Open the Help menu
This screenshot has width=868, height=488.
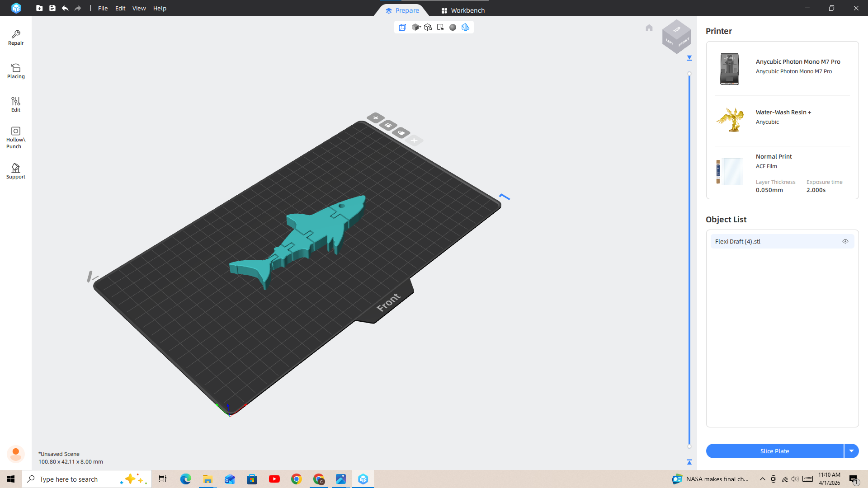point(160,8)
